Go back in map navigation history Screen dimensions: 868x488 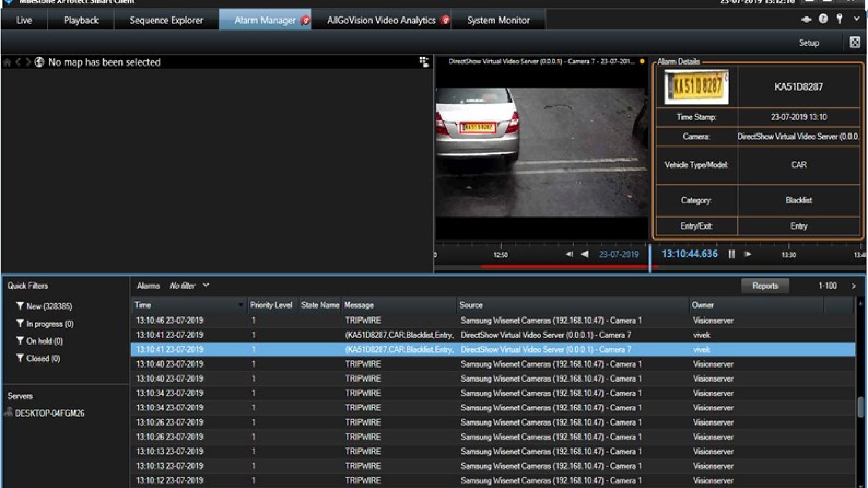[x=18, y=62]
